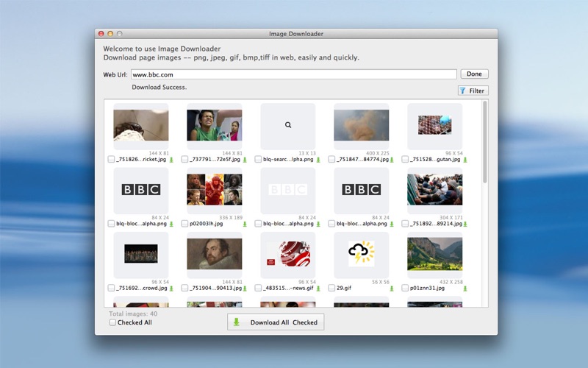
Task: Download the p02003lh.jpg image using its arrow
Action: pyautogui.click(x=245, y=224)
